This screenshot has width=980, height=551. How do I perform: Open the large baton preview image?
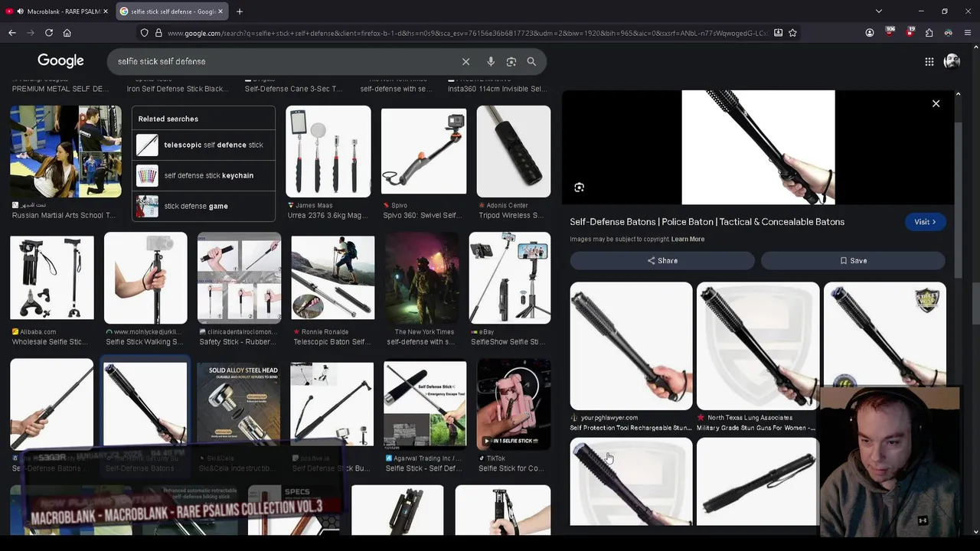click(x=758, y=147)
